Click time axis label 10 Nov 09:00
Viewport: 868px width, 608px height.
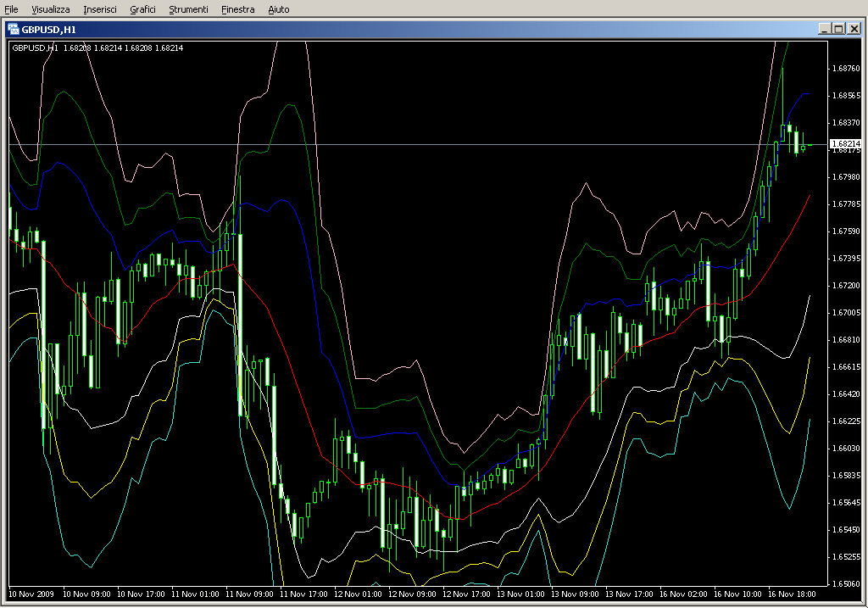pyautogui.click(x=87, y=594)
